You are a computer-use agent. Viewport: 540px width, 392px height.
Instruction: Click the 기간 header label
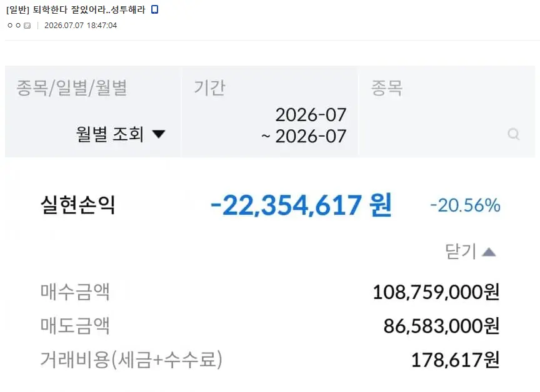tap(209, 87)
